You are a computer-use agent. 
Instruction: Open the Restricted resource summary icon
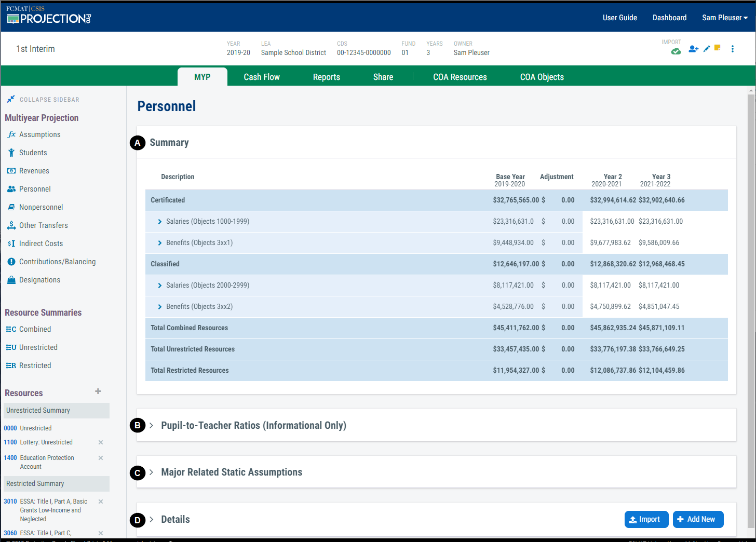(11, 365)
